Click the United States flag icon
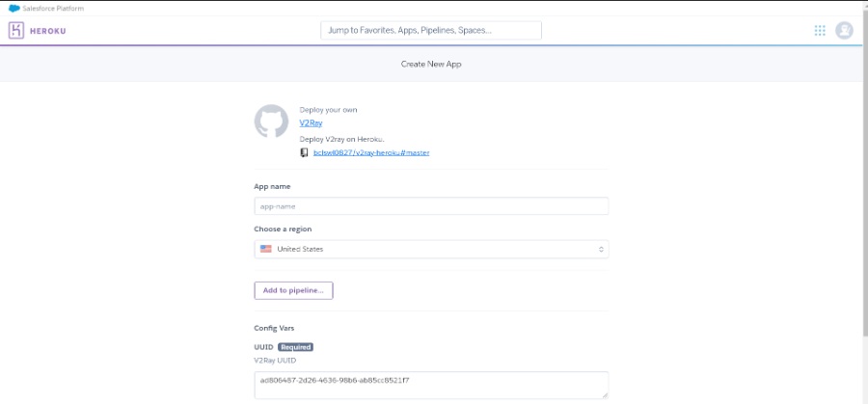The height and width of the screenshot is (404, 868). [265, 249]
